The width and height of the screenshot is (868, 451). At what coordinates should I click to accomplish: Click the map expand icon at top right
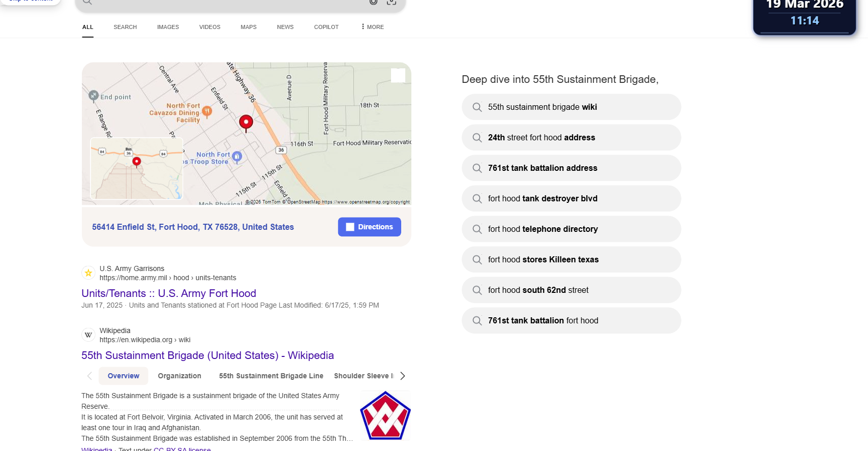398,75
